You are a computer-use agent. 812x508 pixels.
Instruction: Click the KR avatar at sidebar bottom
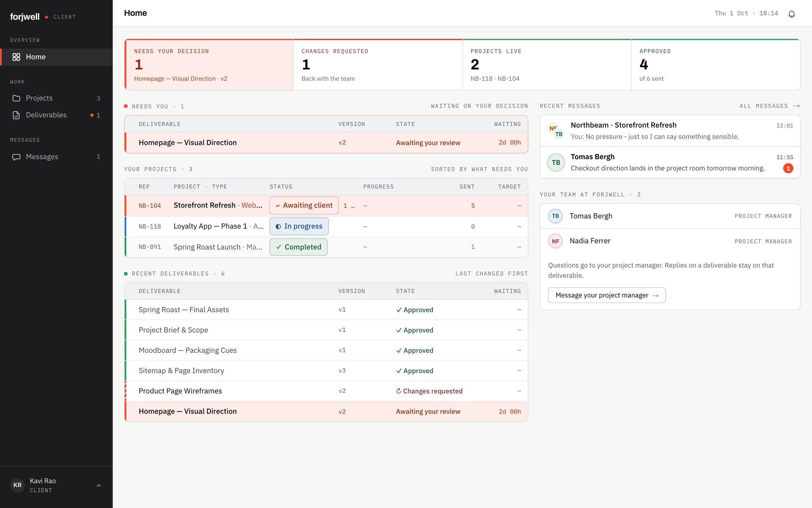click(x=17, y=485)
